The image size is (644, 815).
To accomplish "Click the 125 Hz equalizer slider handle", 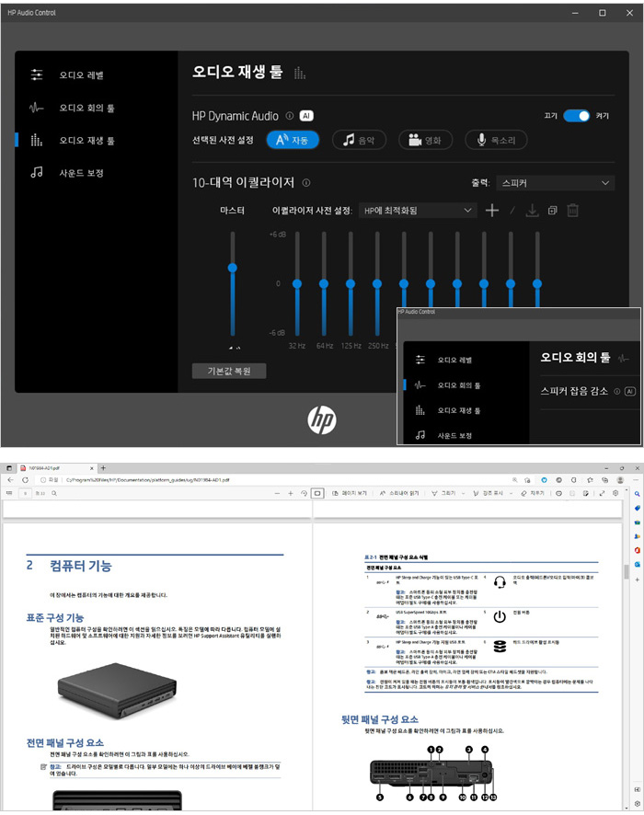I will coord(351,284).
